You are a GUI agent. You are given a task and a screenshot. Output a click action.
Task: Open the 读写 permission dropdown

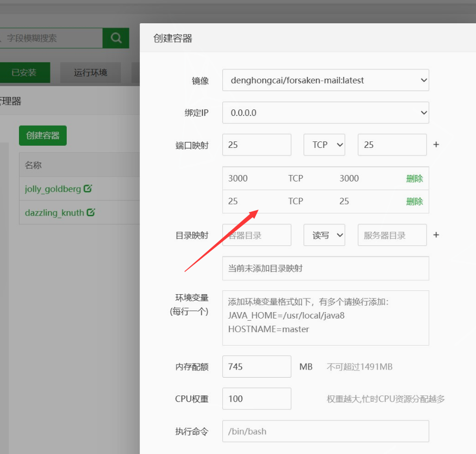pyautogui.click(x=324, y=235)
